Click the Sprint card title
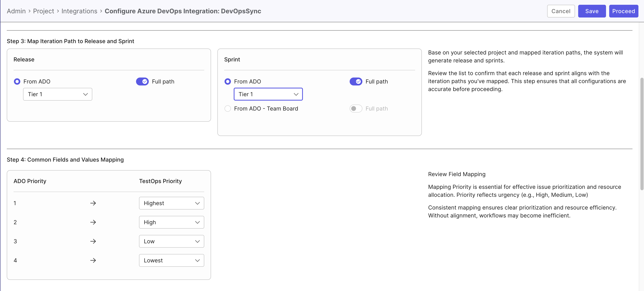644x291 pixels. 232,60
